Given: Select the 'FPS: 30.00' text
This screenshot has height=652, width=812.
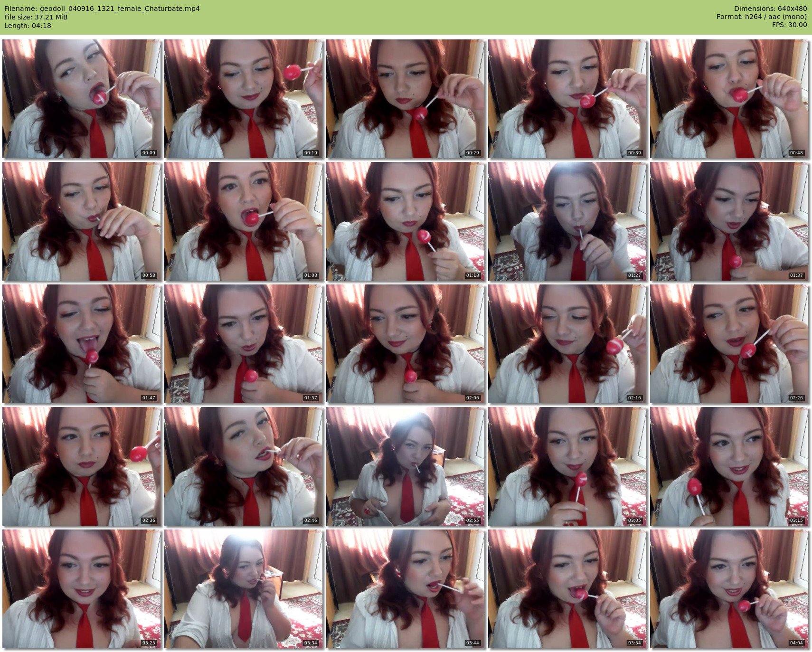Looking at the screenshot, I should point(789,25).
